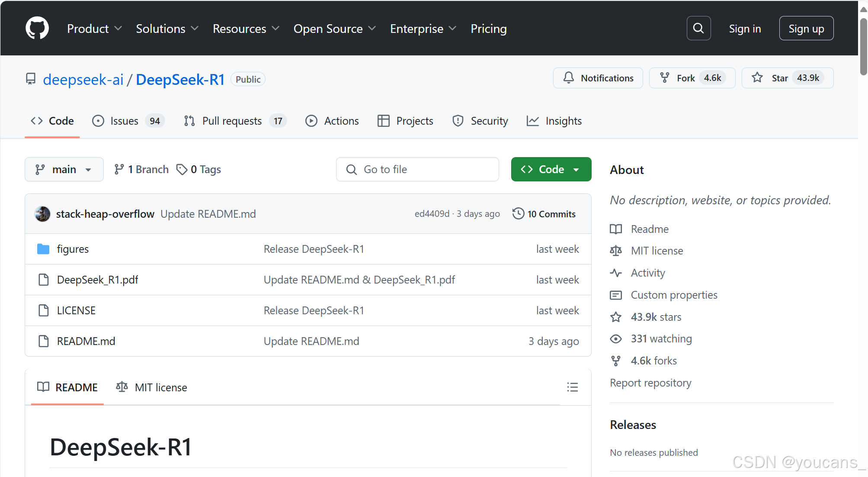Click the file icon next to README.md
868x477 pixels.
[44, 341]
